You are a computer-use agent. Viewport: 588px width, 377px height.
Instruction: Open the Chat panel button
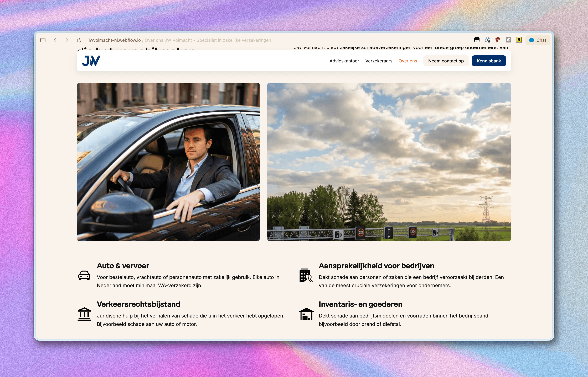[538, 40]
